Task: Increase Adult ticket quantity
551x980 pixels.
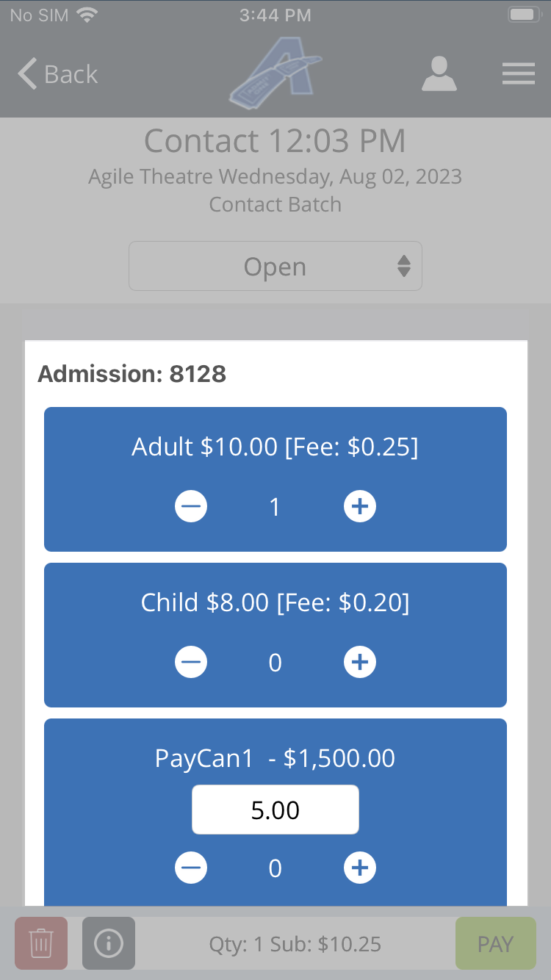Action: 360,506
